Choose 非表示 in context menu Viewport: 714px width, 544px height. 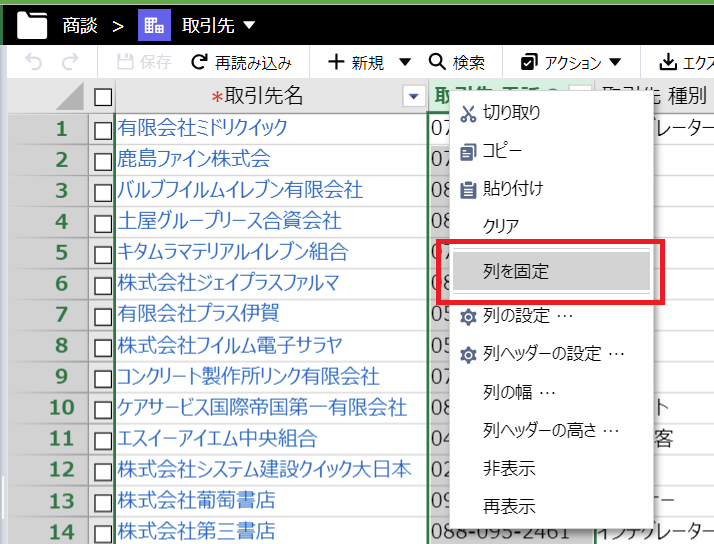click(509, 468)
